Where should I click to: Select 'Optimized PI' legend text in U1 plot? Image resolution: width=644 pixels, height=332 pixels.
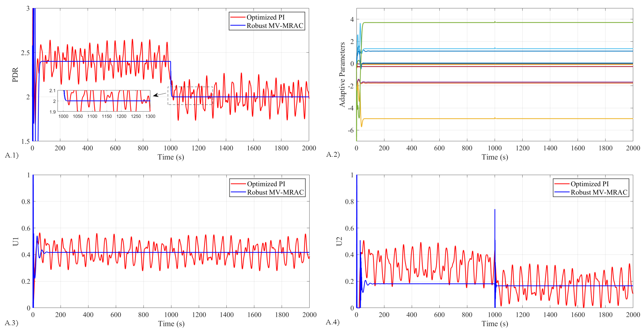[x=266, y=184]
